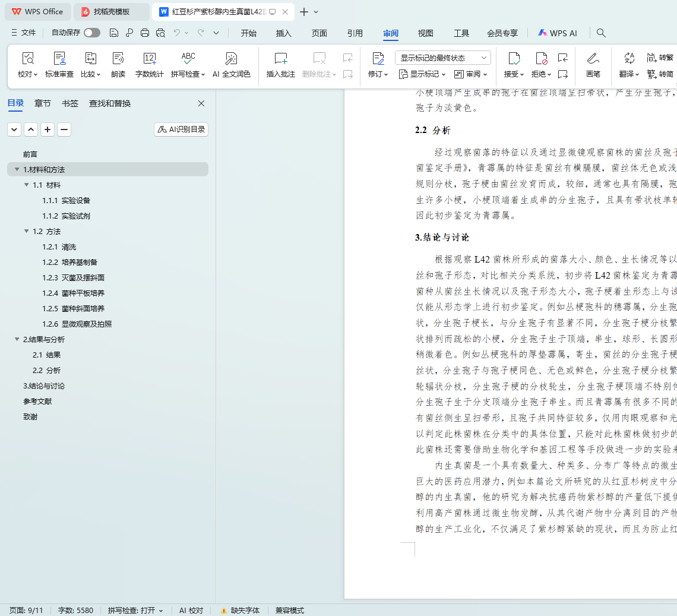The width and height of the screenshot is (677, 616).
Task: Click the AI 全文润色 icon
Action: pos(231,65)
